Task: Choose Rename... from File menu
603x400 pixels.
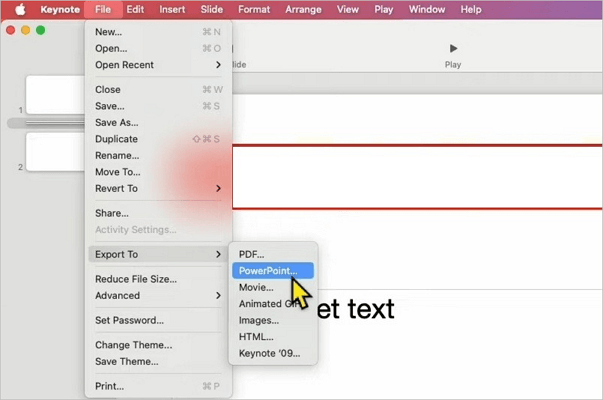Action: pos(158,156)
